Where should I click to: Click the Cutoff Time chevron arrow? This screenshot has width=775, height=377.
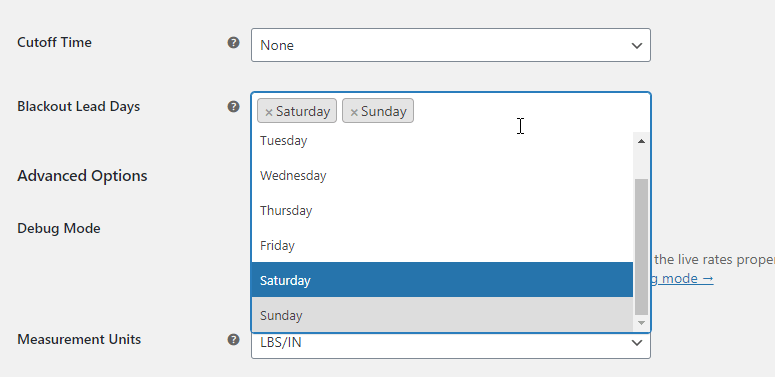click(637, 45)
